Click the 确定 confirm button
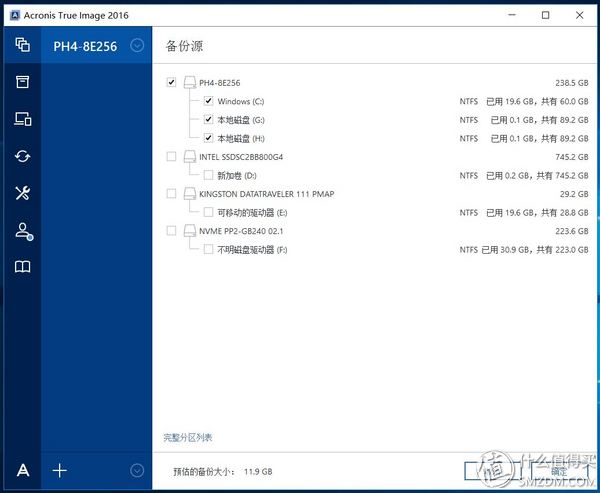Viewport: 600px width, 493px height. 560,472
